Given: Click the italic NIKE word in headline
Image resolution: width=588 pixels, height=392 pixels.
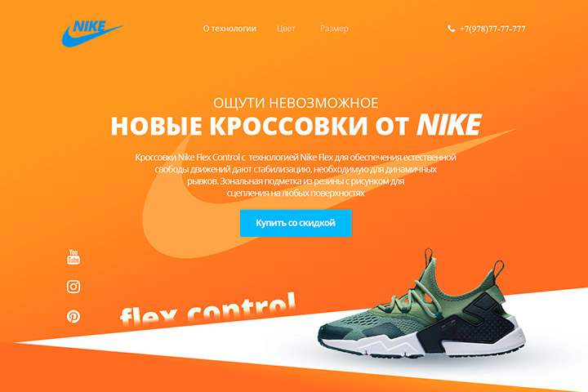Looking at the screenshot, I should tap(449, 124).
